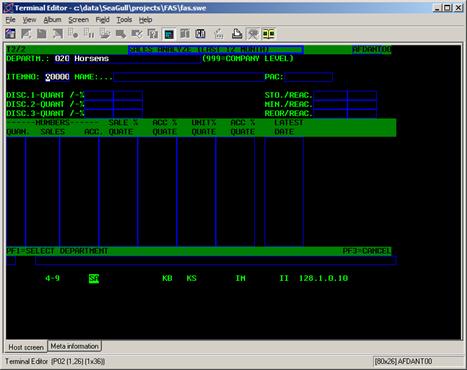Click the blue two-page toolbar icon

pos(200,33)
